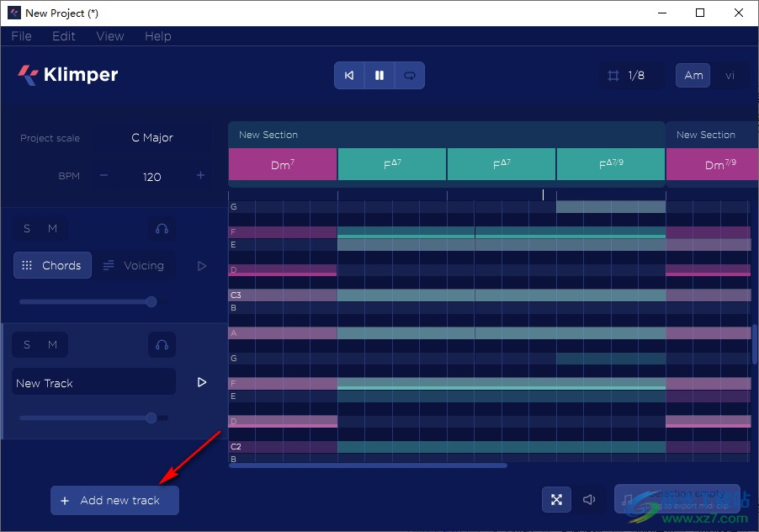Click the speaker volume icon
This screenshot has height=532, width=759.
[590, 500]
